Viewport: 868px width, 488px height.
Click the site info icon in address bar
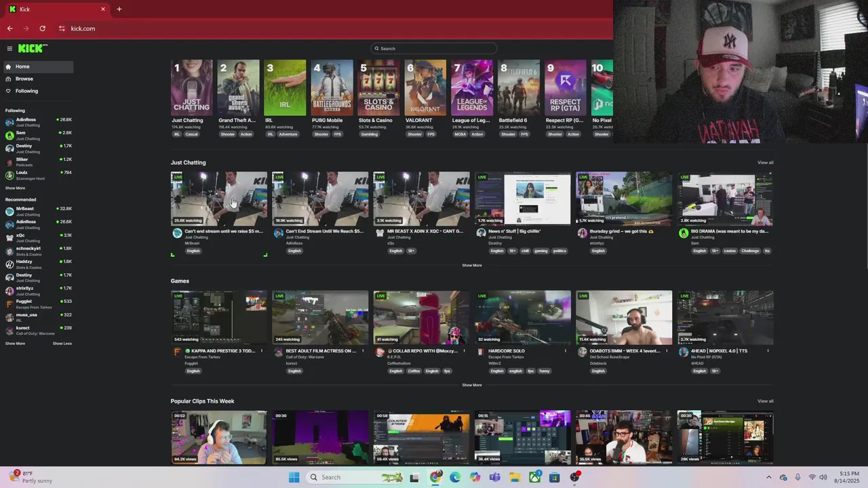tap(62, 28)
